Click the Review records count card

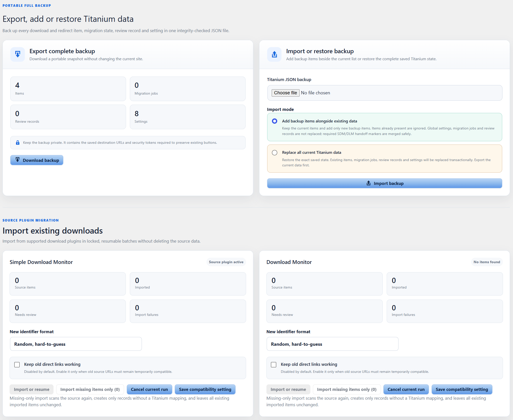coord(68,117)
